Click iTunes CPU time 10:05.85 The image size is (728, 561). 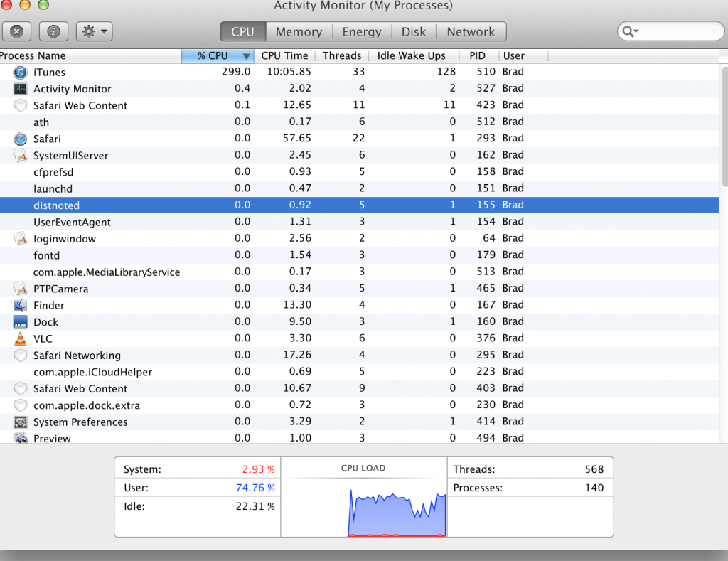point(289,72)
